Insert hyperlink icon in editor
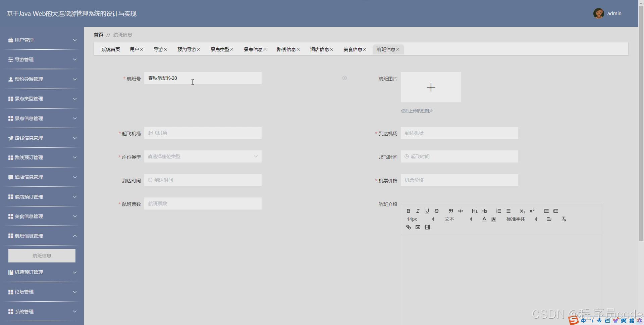Screen dimensions: 644x325 pyautogui.click(x=408, y=227)
